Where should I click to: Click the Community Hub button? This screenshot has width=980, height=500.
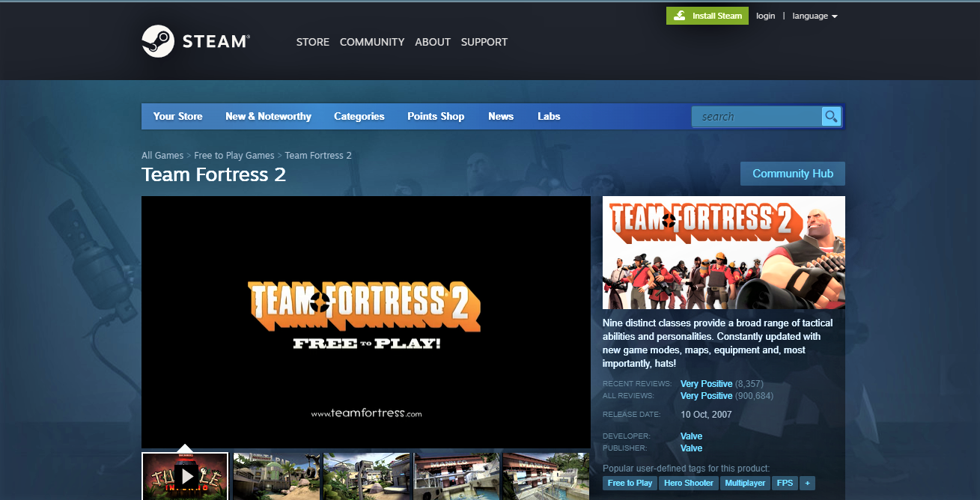pyautogui.click(x=792, y=174)
